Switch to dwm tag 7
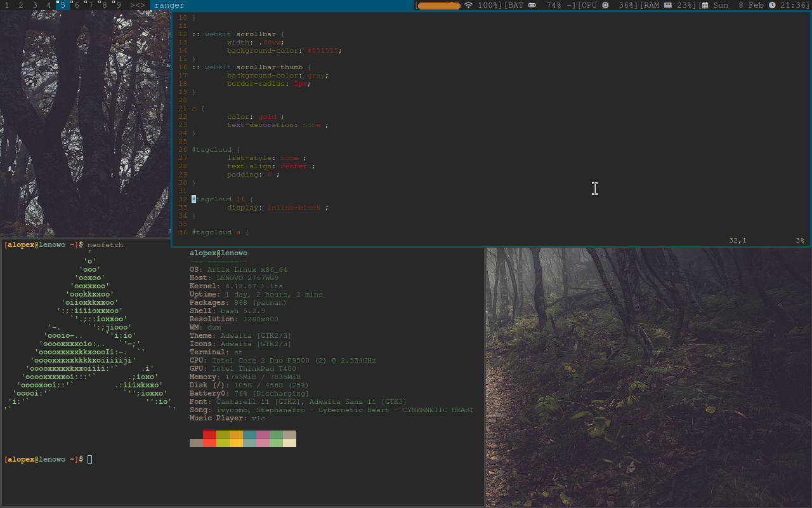Screen dimensions: 812x508 pos(91,5)
